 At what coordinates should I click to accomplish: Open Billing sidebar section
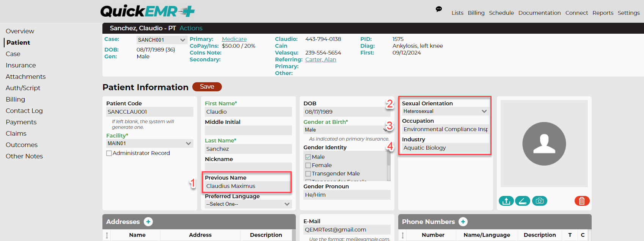pos(15,99)
